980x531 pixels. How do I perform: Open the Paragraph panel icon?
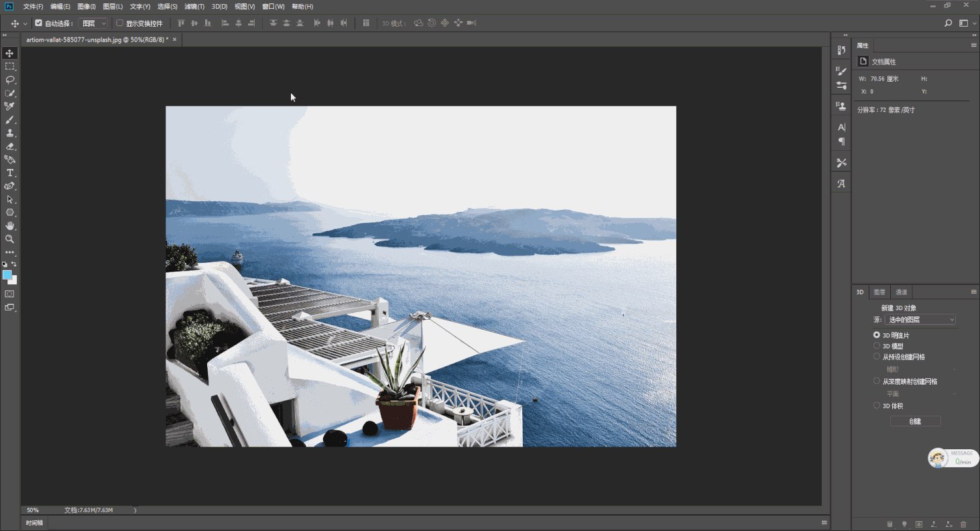tap(841, 141)
